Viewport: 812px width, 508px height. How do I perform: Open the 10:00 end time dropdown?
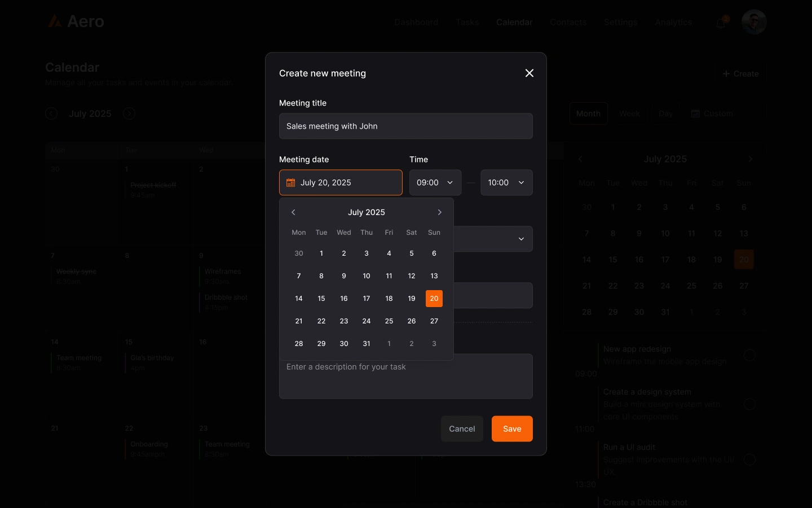click(506, 182)
